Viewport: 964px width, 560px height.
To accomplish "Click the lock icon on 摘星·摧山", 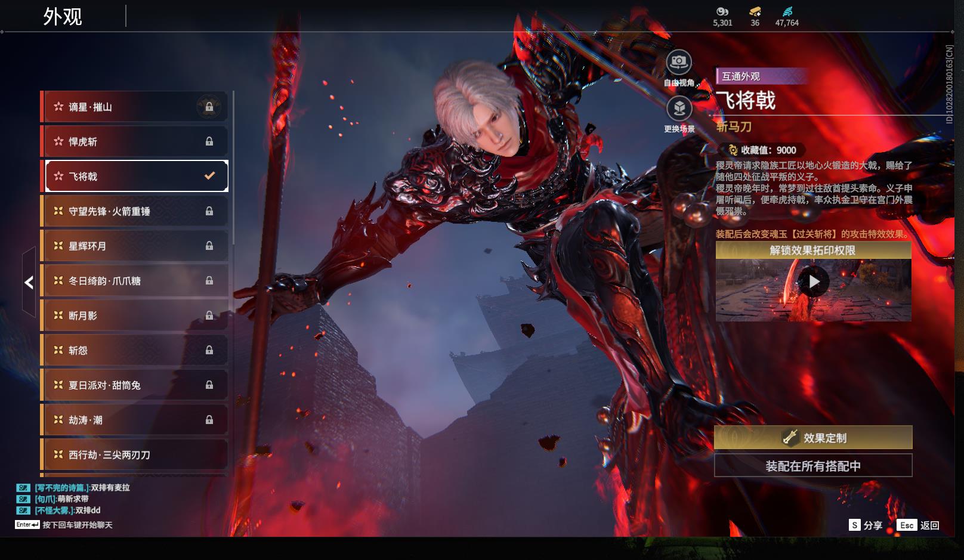I will click(x=209, y=107).
